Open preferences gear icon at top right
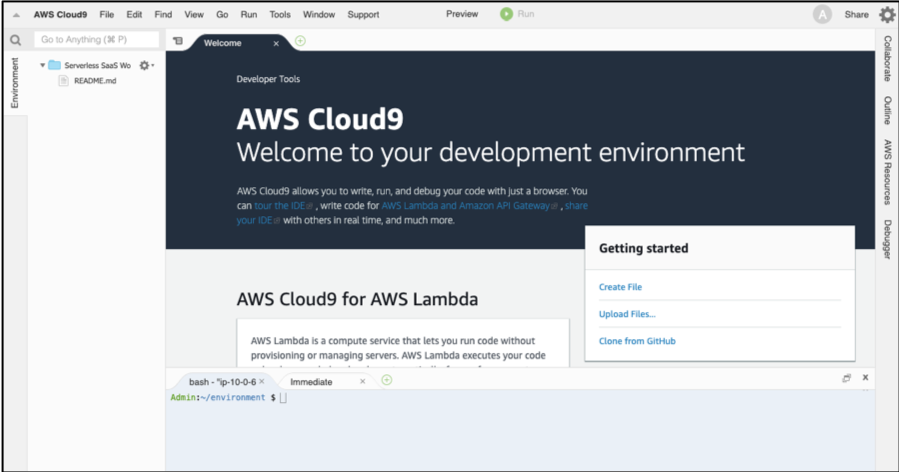This screenshot has width=899, height=472. click(x=887, y=15)
